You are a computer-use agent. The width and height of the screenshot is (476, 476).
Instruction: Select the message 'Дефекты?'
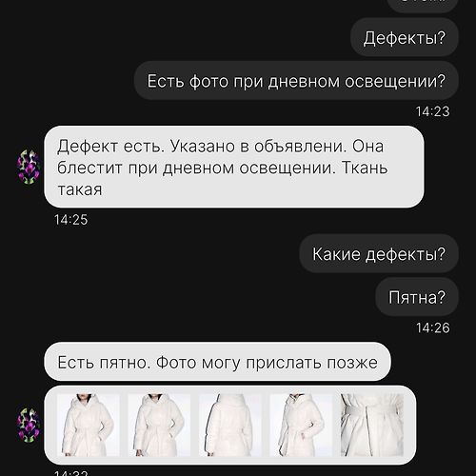click(x=405, y=37)
